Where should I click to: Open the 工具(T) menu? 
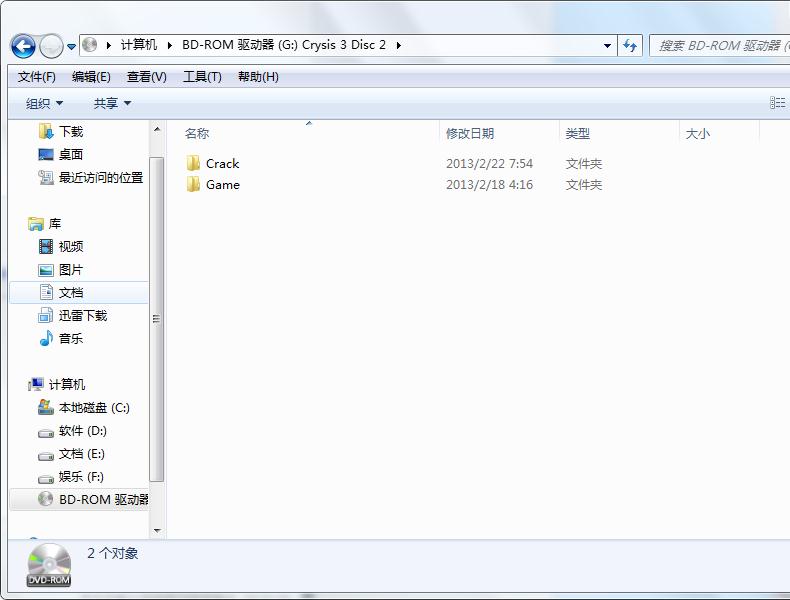pos(202,77)
